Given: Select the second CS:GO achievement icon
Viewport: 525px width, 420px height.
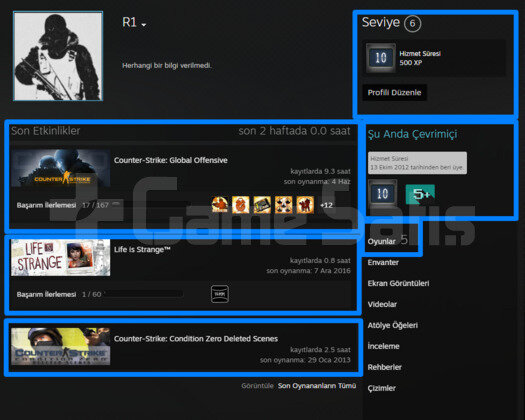Looking at the screenshot, I should click(241, 205).
